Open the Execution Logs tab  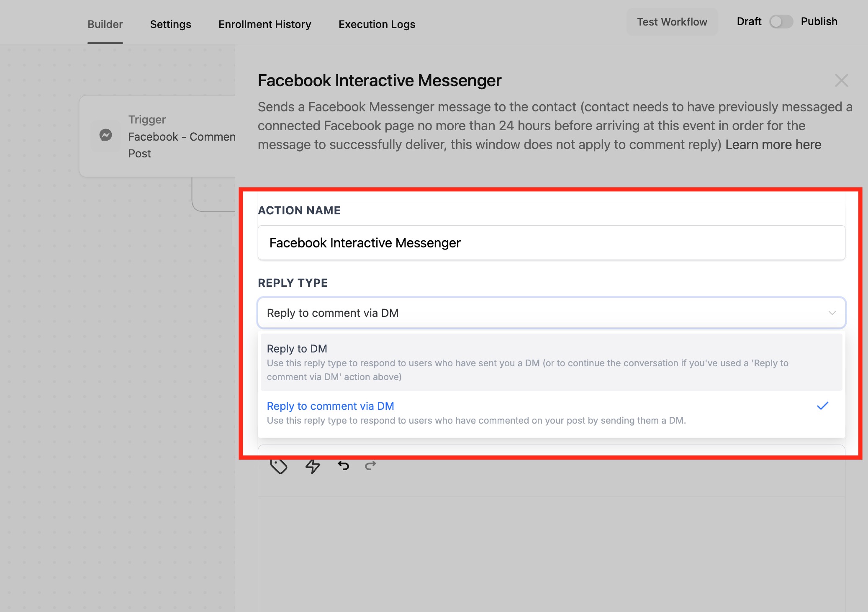tap(377, 24)
